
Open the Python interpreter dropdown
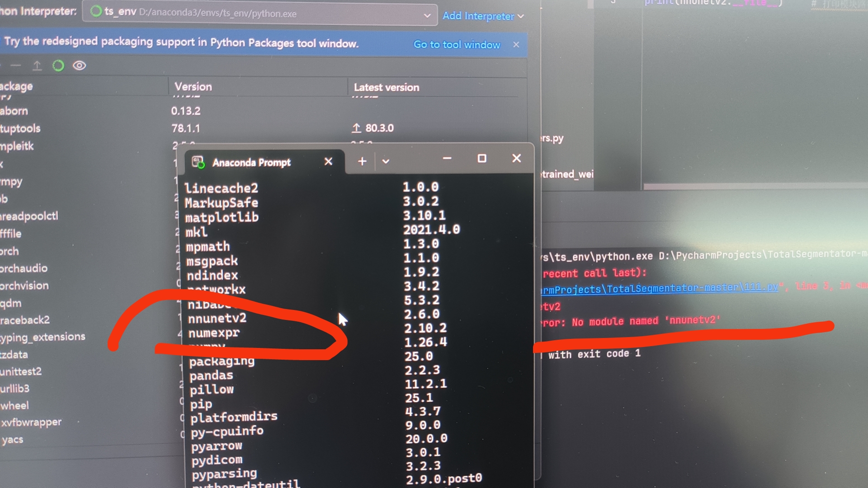[x=427, y=16]
